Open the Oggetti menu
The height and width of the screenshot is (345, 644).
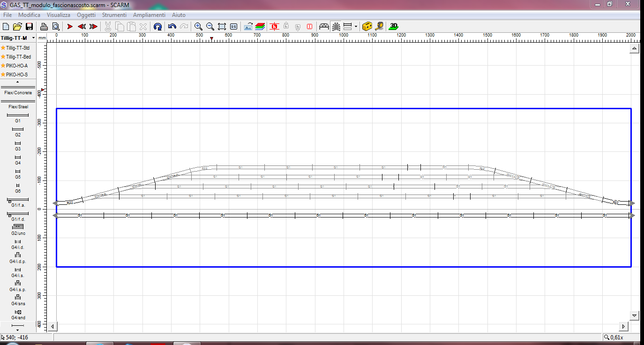click(86, 15)
